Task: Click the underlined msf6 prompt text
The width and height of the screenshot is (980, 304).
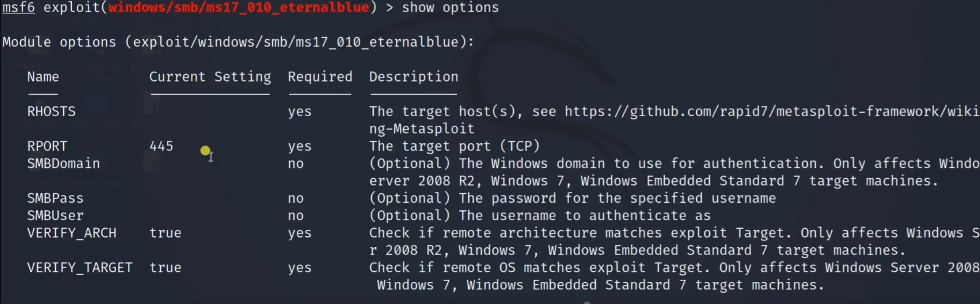Action: click(x=19, y=7)
